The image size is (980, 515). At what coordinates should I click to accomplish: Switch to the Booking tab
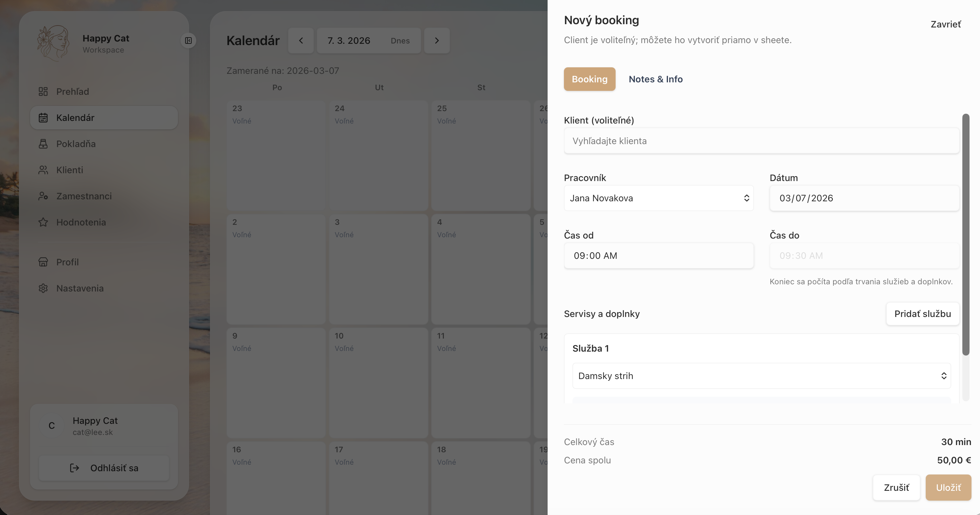coord(589,79)
